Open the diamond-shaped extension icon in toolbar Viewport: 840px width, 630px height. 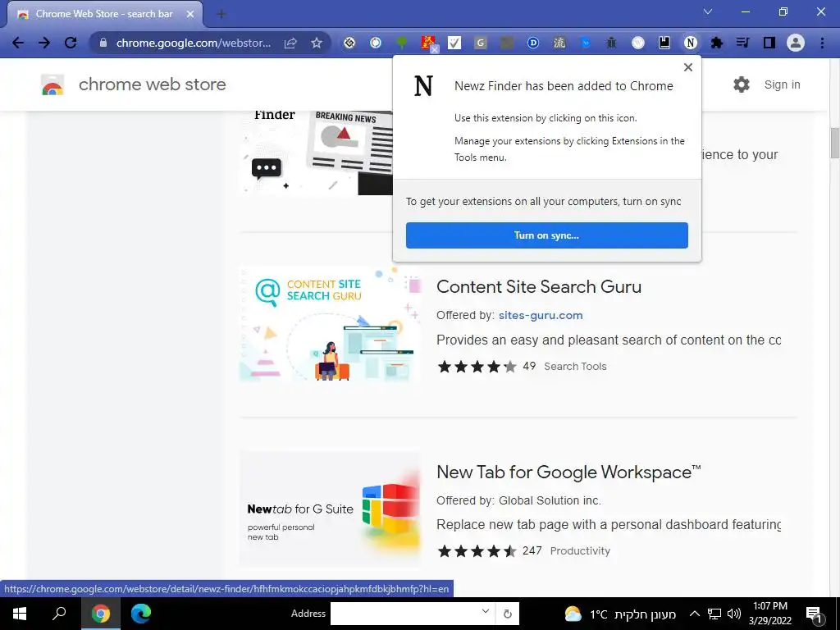tap(349, 43)
